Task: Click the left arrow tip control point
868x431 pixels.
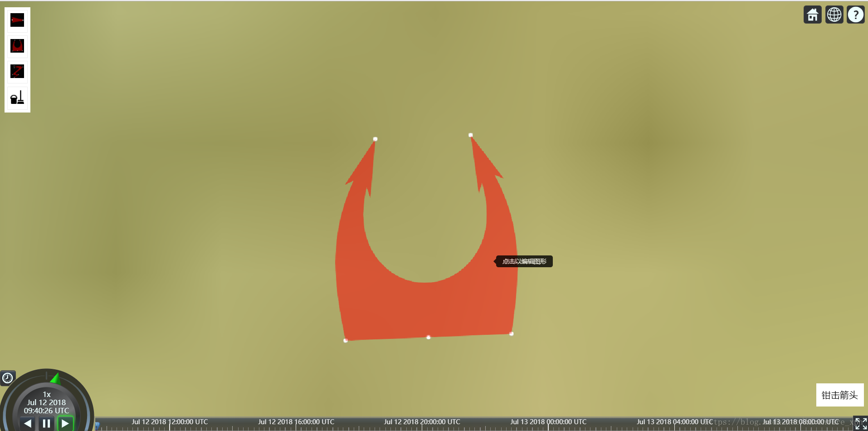Action: (375, 139)
